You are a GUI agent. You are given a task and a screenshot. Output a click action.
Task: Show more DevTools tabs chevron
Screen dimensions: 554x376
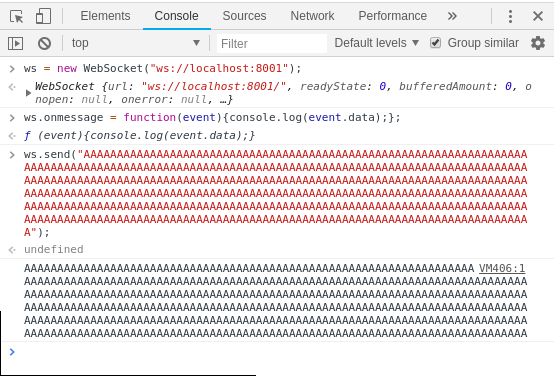point(452,16)
